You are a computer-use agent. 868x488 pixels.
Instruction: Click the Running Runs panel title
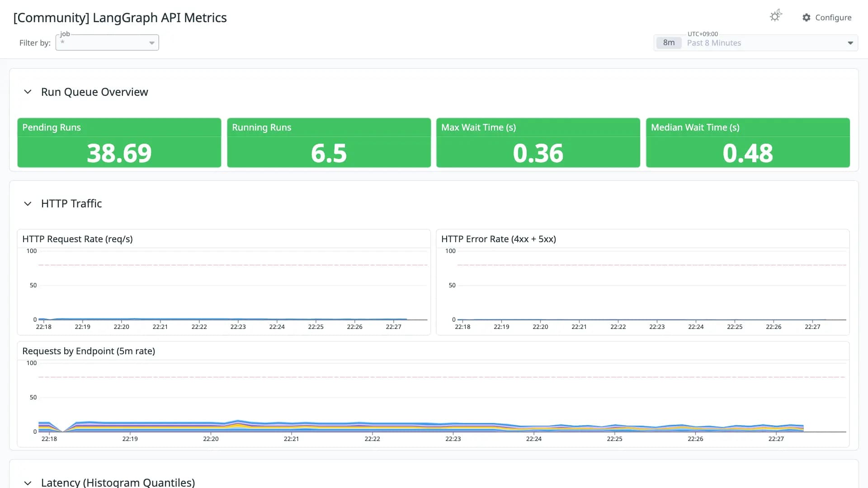[x=261, y=127]
